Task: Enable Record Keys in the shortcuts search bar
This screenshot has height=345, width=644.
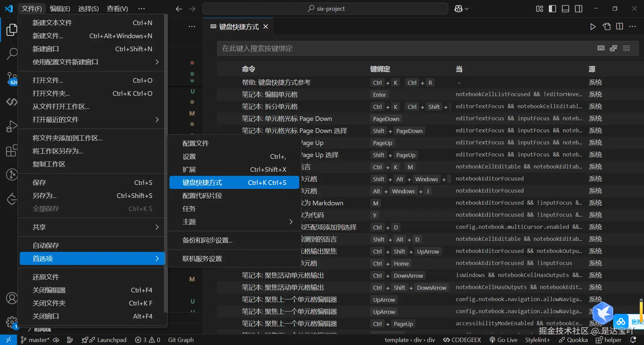Action: click(600, 48)
